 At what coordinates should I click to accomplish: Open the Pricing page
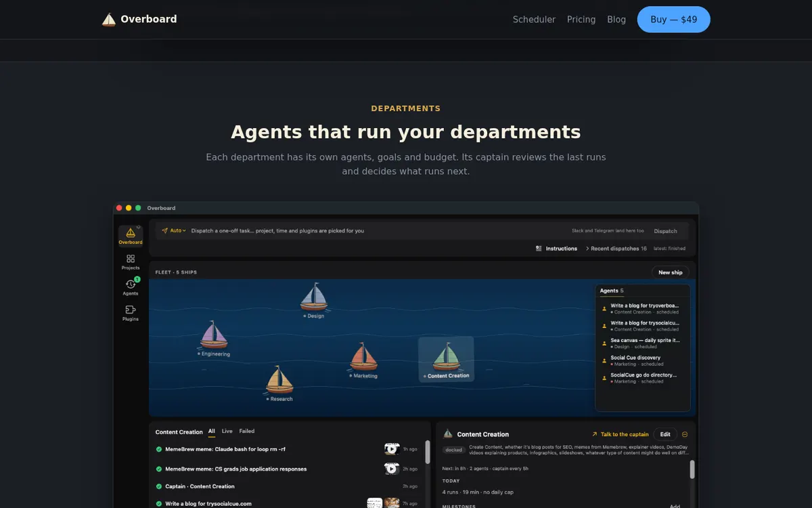[581, 20]
